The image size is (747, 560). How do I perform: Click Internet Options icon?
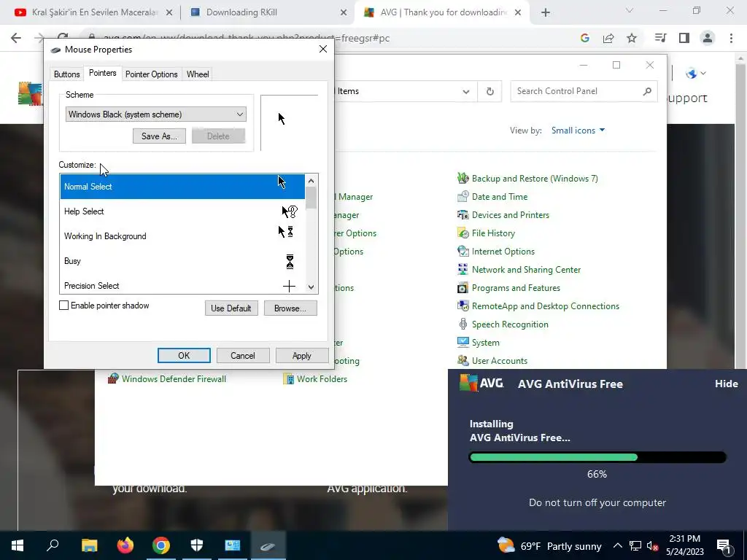[462, 251]
